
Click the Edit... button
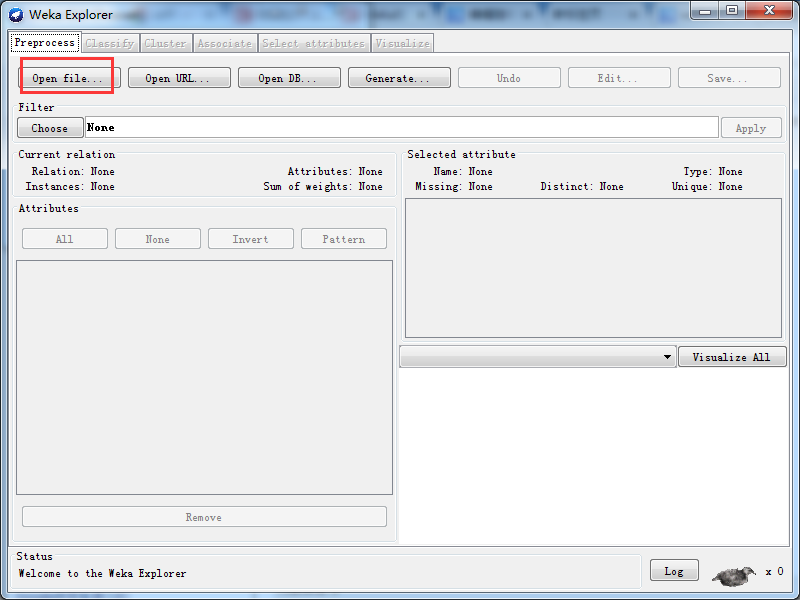pos(619,78)
